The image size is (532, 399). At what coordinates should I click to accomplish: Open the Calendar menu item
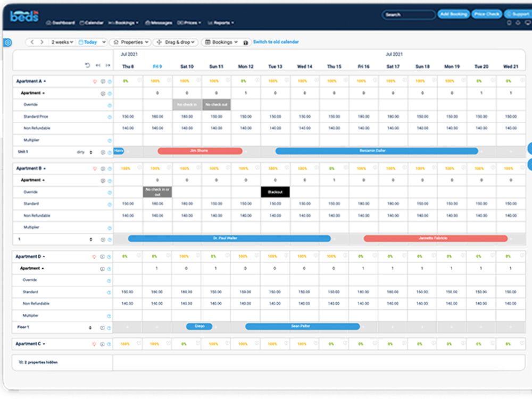pyautogui.click(x=92, y=23)
